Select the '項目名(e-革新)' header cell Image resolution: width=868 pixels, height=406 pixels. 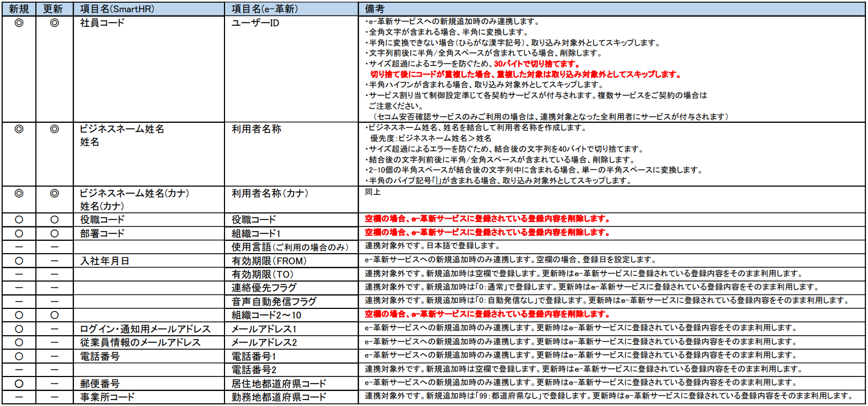pyautogui.click(x=291, y=9)
